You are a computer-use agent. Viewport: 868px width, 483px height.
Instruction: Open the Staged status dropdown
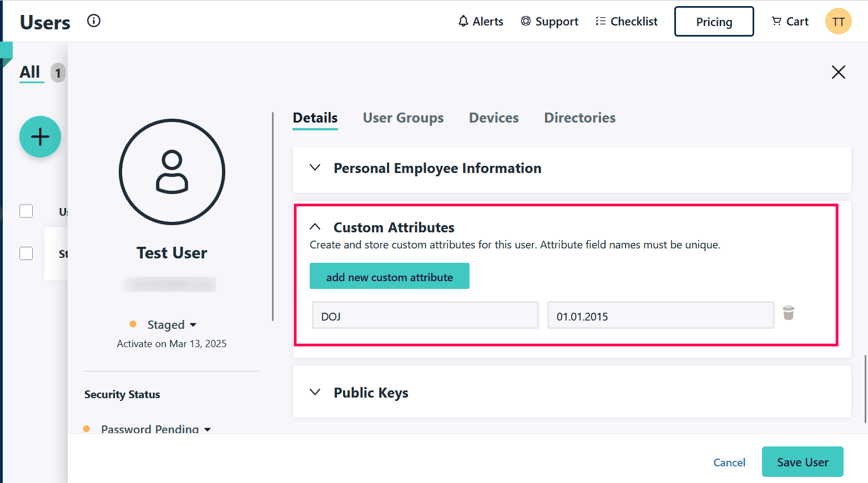coord(171,324)
